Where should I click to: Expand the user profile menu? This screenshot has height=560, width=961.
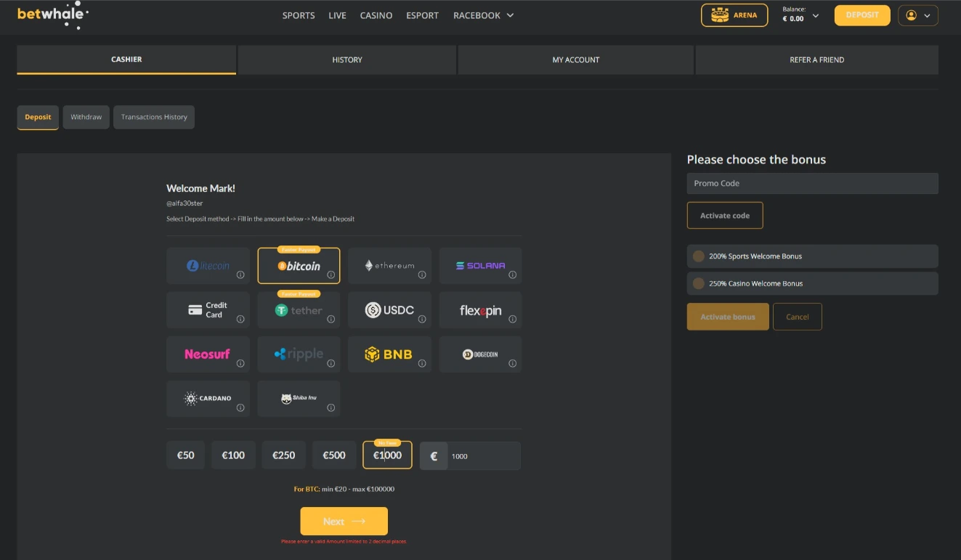click(917, 15)
